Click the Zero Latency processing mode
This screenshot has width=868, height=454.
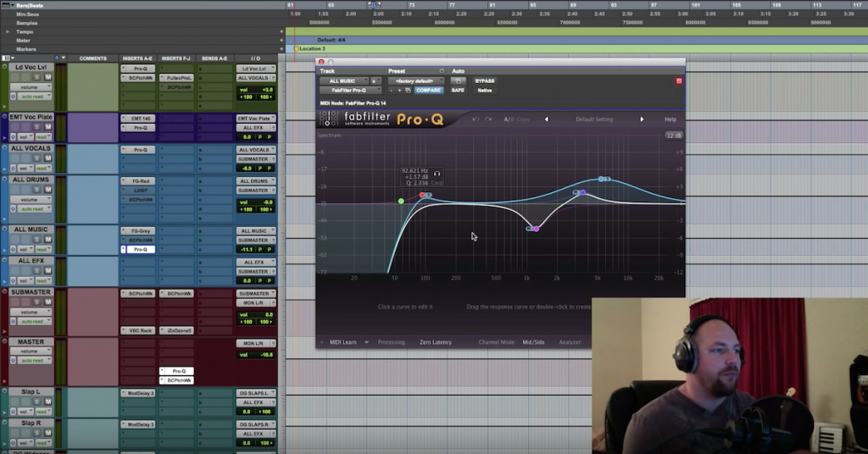coord(436,342)
